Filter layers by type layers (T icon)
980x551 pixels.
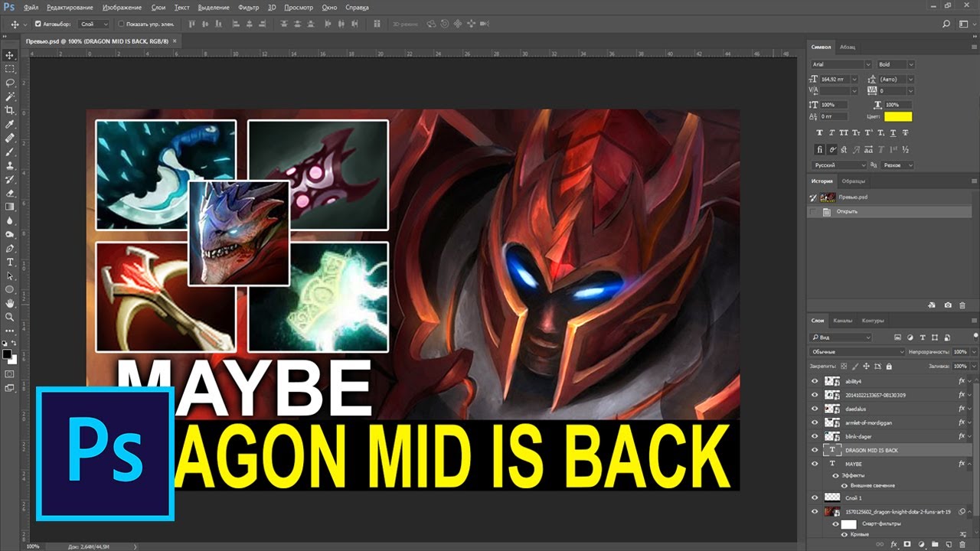(x=923, y=337)
